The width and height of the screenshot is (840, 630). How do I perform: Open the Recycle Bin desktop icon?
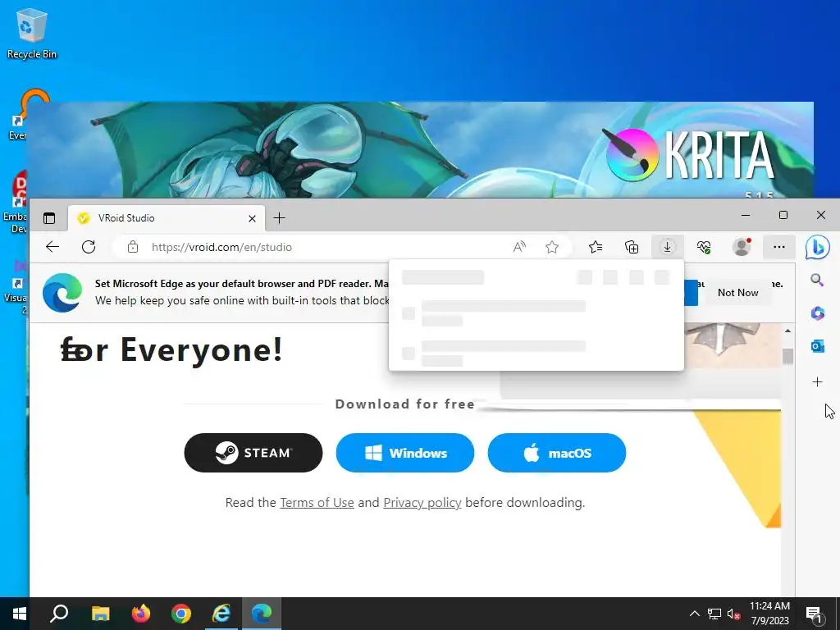pyautogui.click(x=32, y=33)
